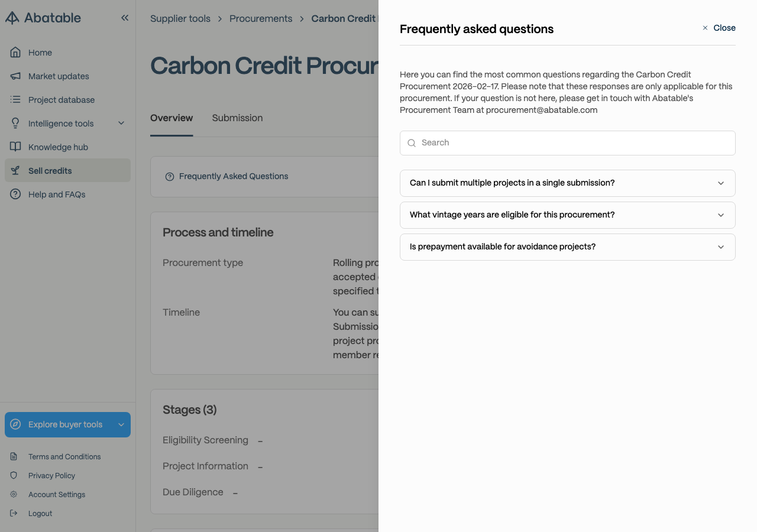757x532 pixels.
Task: Click the Project database list icon
Action: tap(15, 99)
